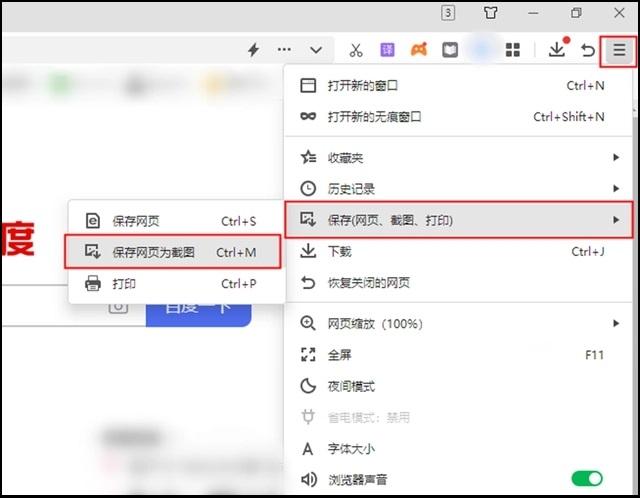
Task: Click Restore closed pages menu item
Action: point(458,282)
